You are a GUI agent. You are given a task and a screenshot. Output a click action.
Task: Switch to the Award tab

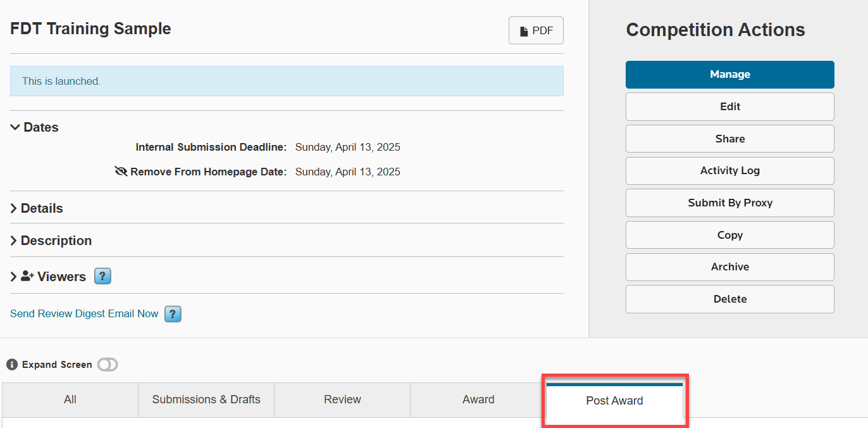tap(478, 400)
